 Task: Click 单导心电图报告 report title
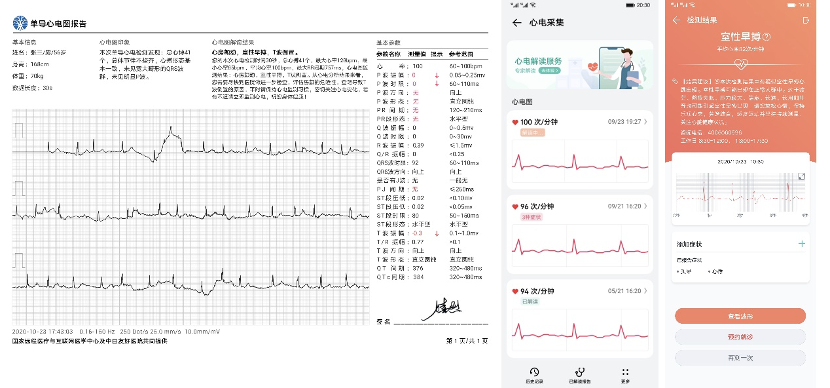(58, 23)
